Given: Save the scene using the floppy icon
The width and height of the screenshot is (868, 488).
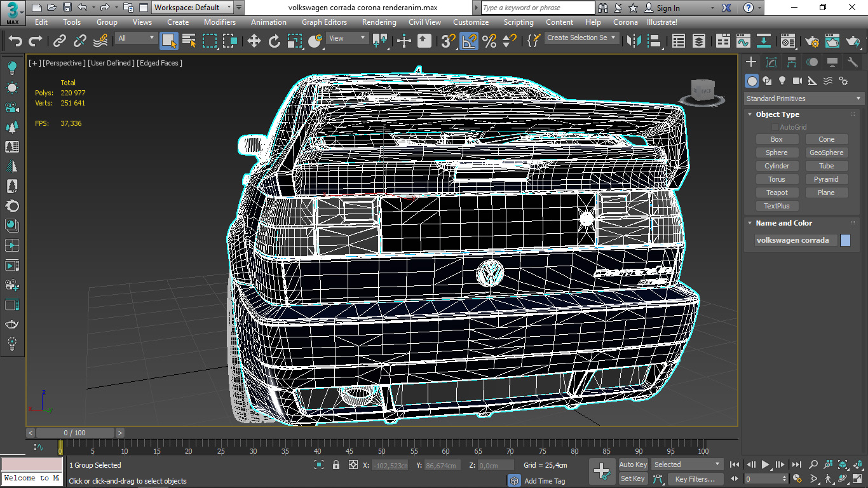Looking at the screenshot, I should (67, 8).
